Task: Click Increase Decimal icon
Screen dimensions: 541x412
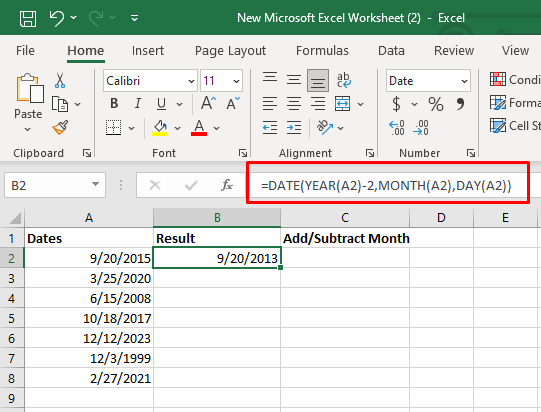Action: pos(397,128)
